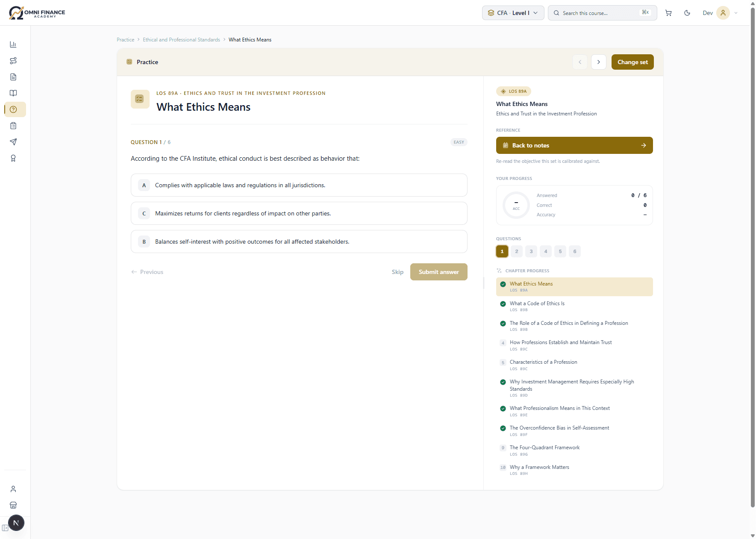Open the dashboard bar-chart sidebar icon
The width and height of the screenshot is (756, 539).
coord(13,44)
